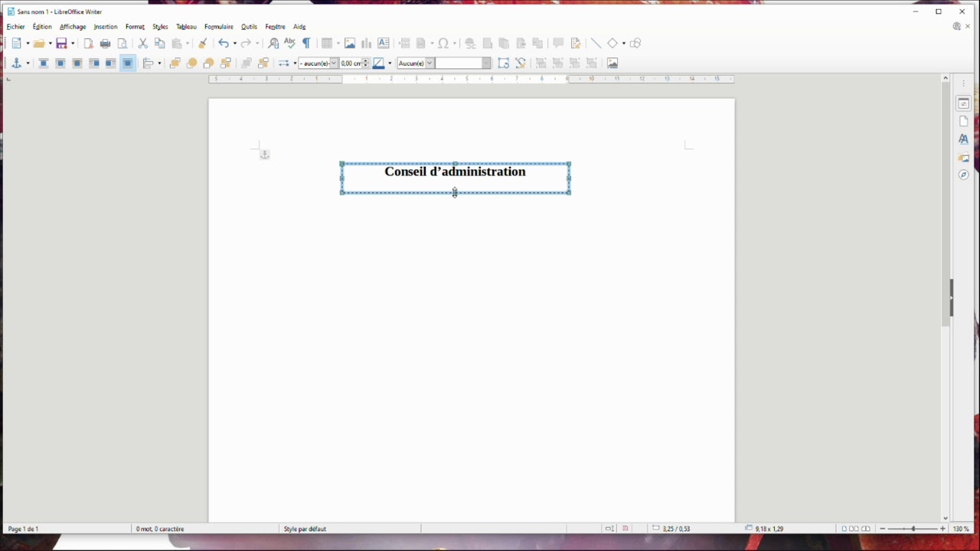Insert special character (Omega icon)

click(x=443, y=44)
